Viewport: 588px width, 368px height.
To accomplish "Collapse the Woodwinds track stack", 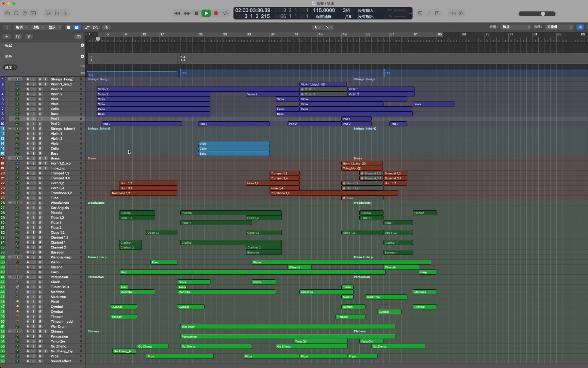I will (10, 203).
